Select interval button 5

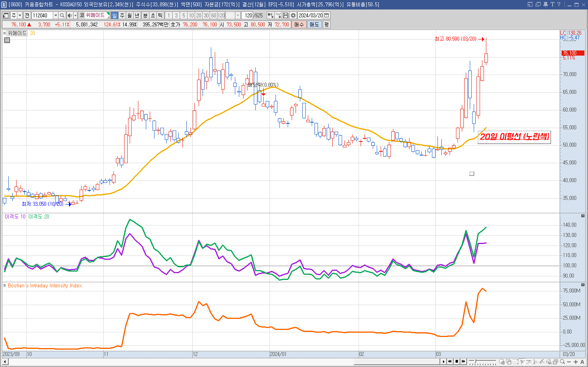(184, 15)
